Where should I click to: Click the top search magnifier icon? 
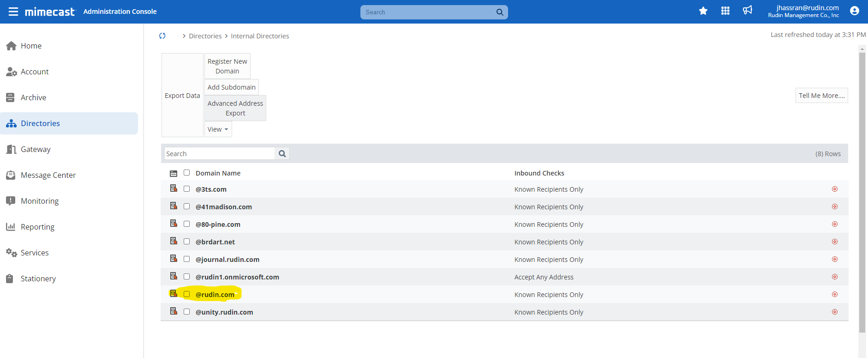[x=500, y=12]
